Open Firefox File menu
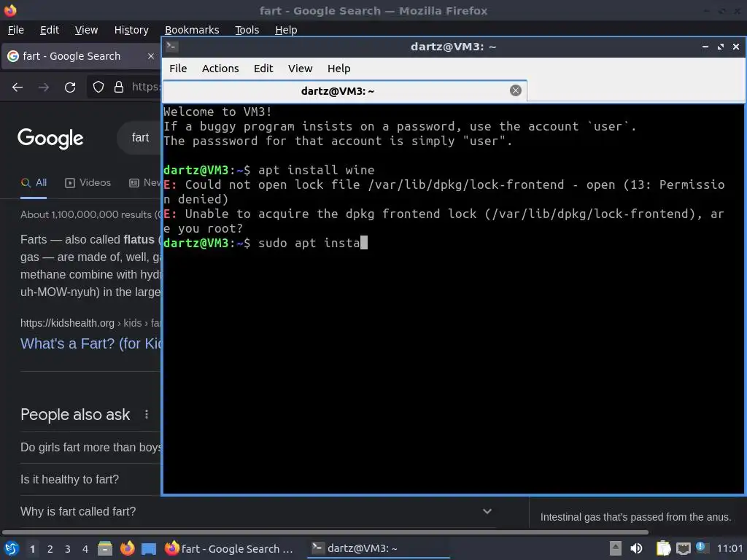This screenshot has width=747, height=560. pyautogui.click(x=16, y=30)
